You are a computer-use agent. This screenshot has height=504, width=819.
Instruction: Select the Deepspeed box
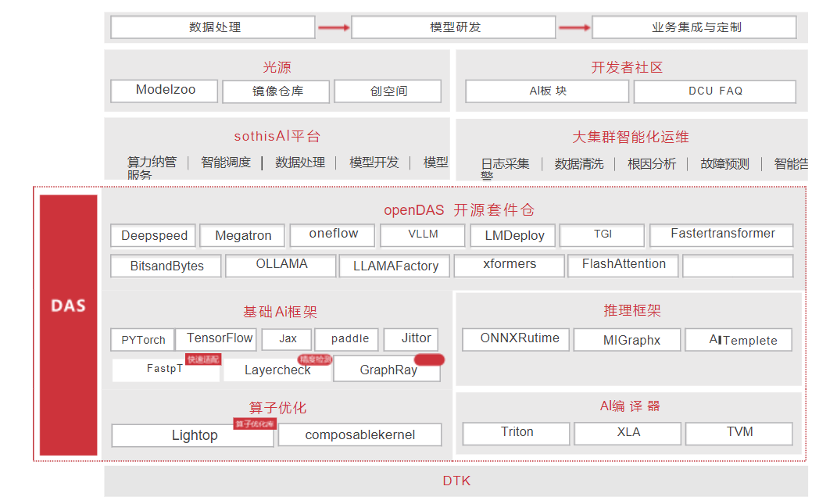click(154, 236)
